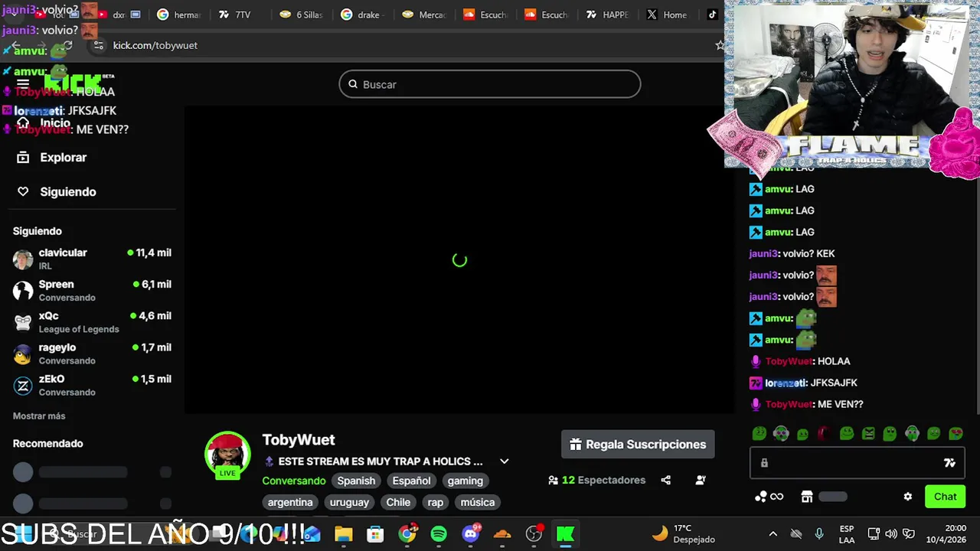980x551 pixels.
Task: Open Microsoft Store from the taskbar
Action: click(375, 533)
